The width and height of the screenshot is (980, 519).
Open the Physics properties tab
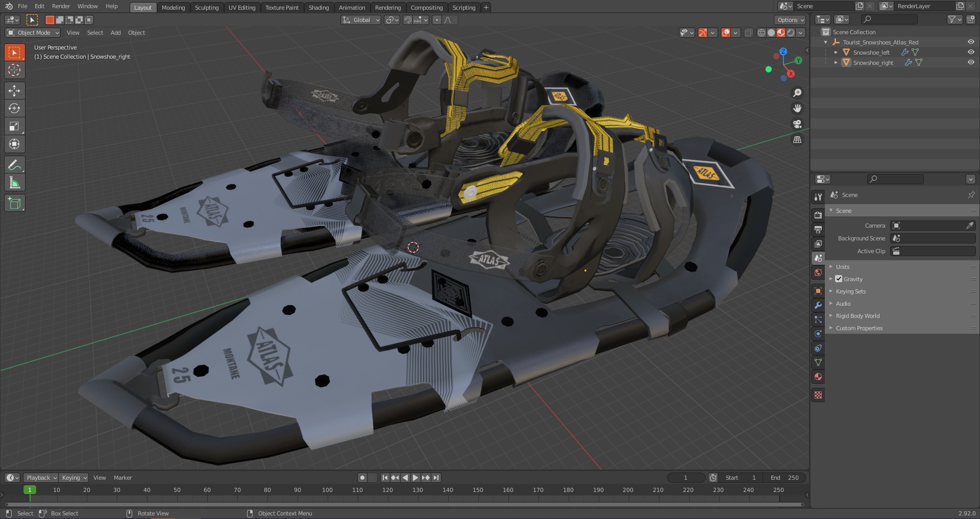coord(818,334)
